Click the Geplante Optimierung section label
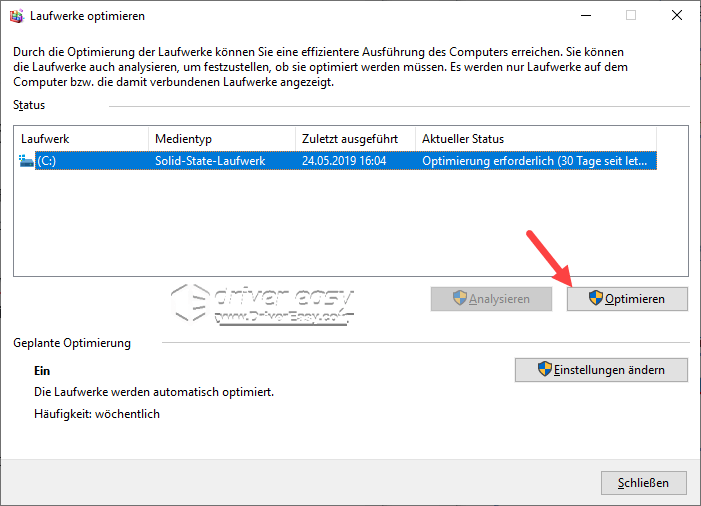The width and height of the screenshot is (701, 506). pos(72,343)
